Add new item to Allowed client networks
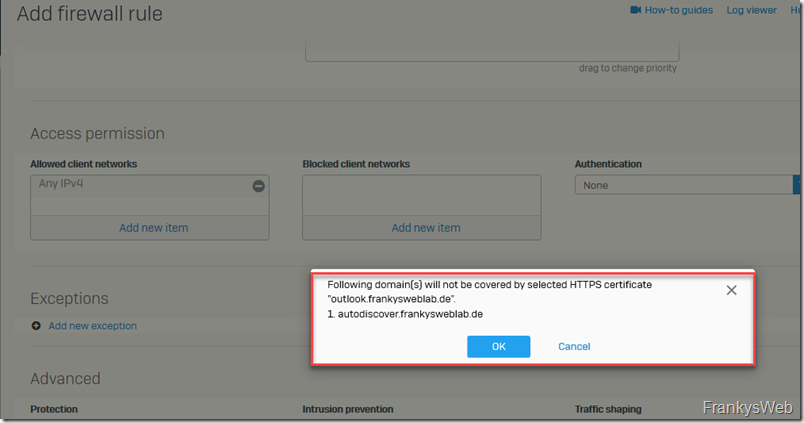Viewport: 804px width, 423px height. (153, 228)
